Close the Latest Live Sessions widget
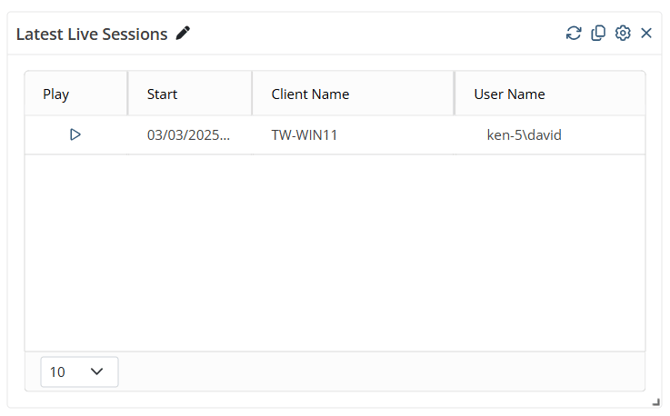This screenshot has height=416, width=670. 646,33
